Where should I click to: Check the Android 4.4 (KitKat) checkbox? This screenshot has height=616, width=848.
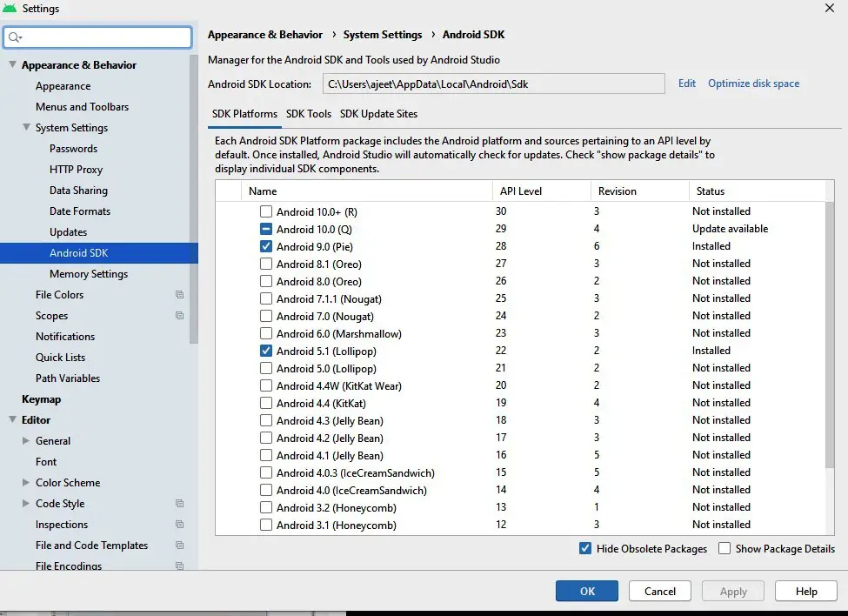(266, 403)
